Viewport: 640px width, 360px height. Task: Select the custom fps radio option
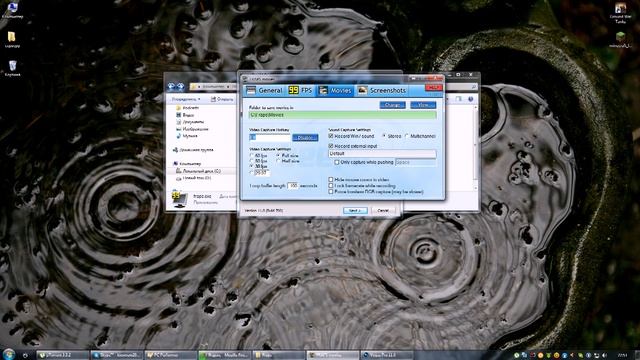[x=251, y=173]
